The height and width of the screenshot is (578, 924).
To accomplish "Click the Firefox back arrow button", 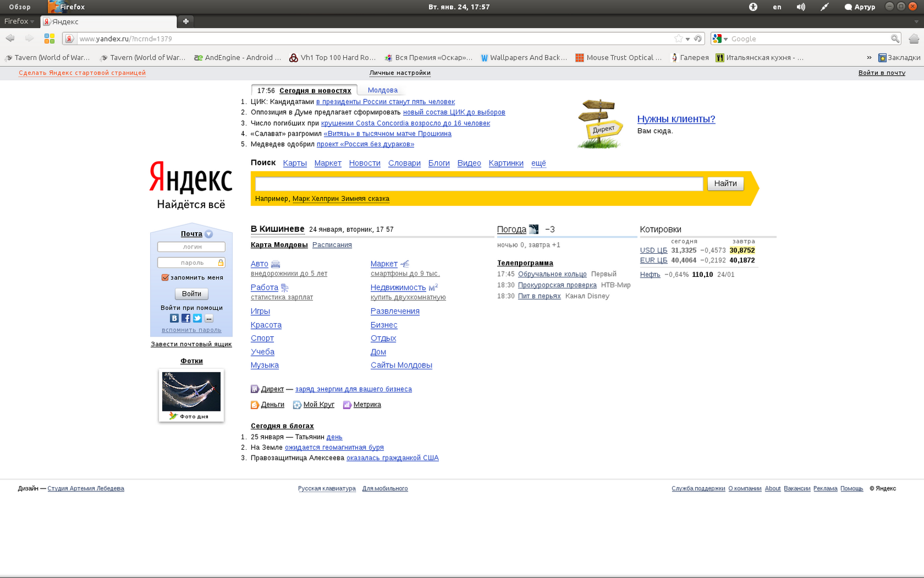I will (x=10, y=38).
